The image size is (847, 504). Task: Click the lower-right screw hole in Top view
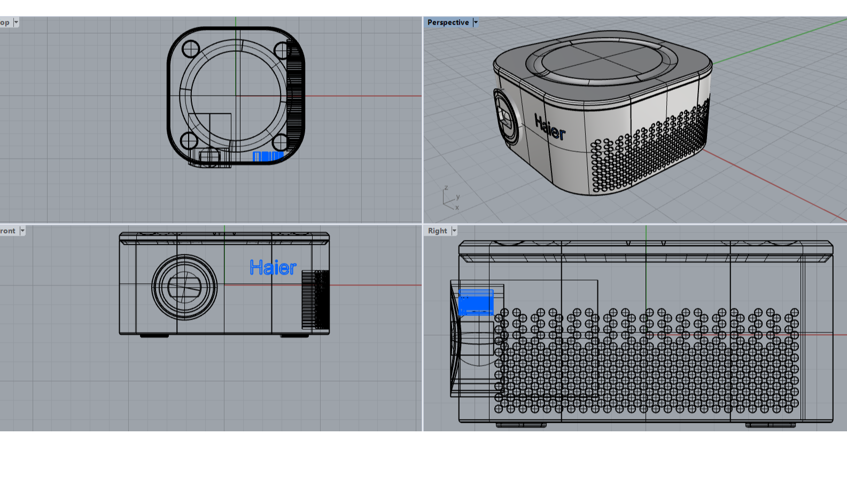pos(281,142)
